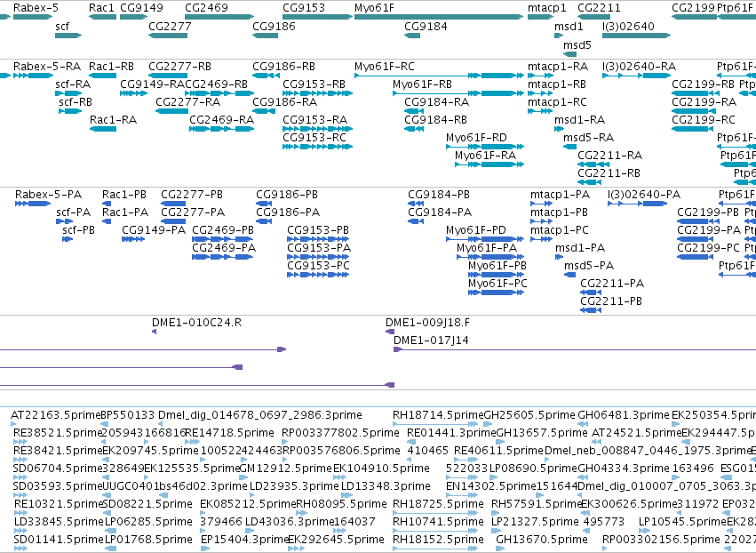Open the Myo61F-RA transcript label
The width and height of the screenshot is (756, 553).
(x=486, y=156)
